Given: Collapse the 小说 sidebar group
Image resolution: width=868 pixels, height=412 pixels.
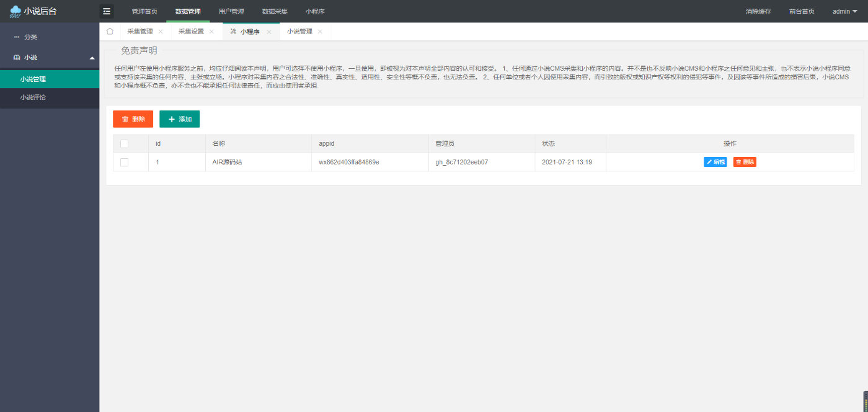Looking at the screenshot, I should tap(50, 57).
